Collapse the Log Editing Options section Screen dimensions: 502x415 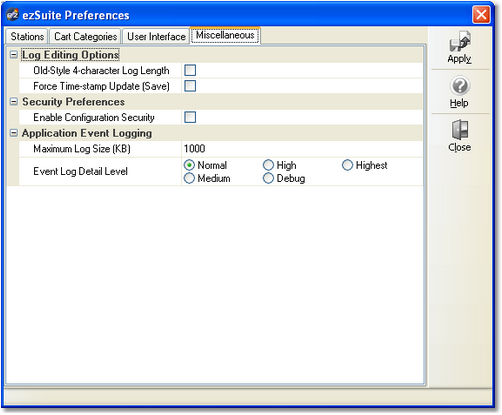coord(14,55)
